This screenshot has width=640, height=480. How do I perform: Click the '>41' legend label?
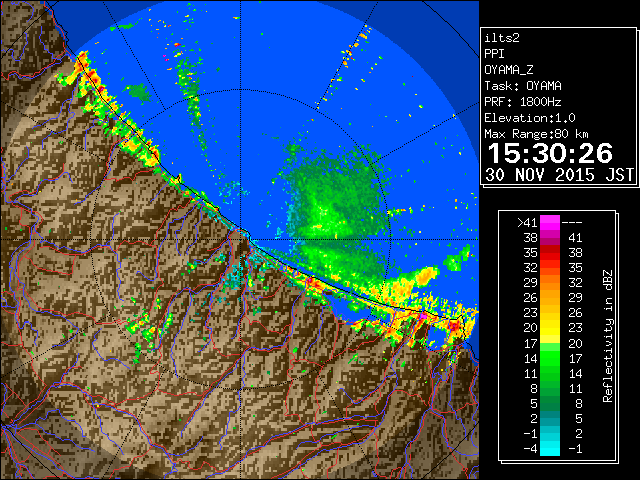[x=527, y=222]
